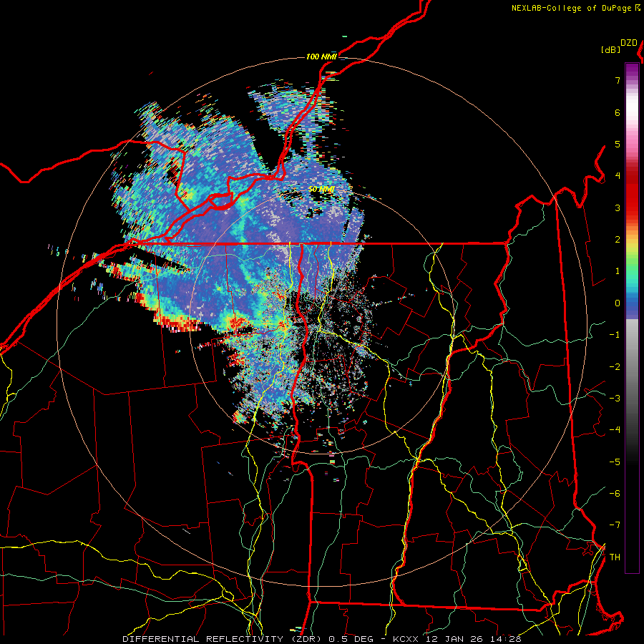Click the legend value 4
Image resolution: width=644 pixels, height=644 pixels.
pos(618,176)
